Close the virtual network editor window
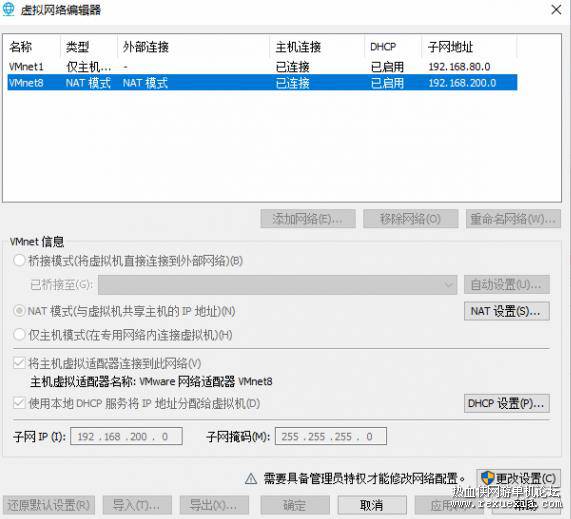Image resolution: width=571 pixels, height=519 pixels. coord(556,10)
